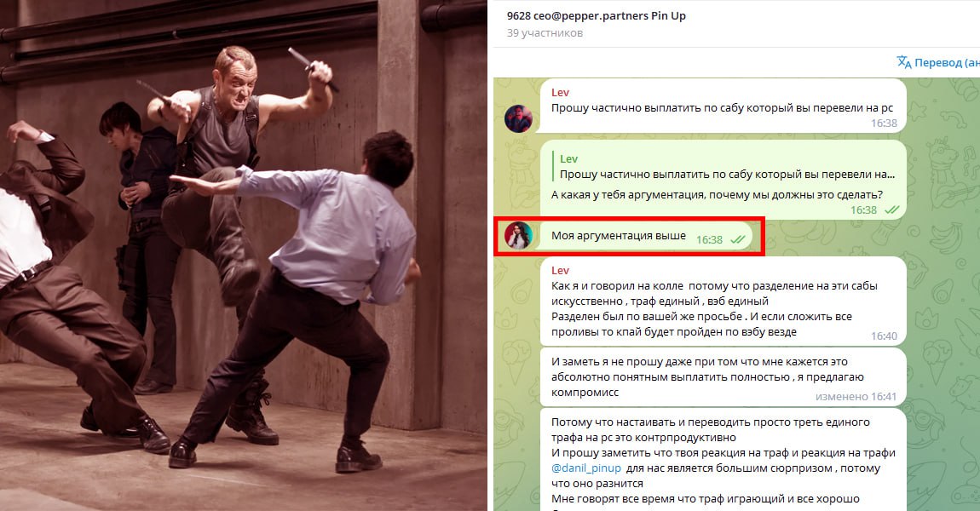Open the fight scene image on left
980x511 pixels.
(x=243, y=255)
